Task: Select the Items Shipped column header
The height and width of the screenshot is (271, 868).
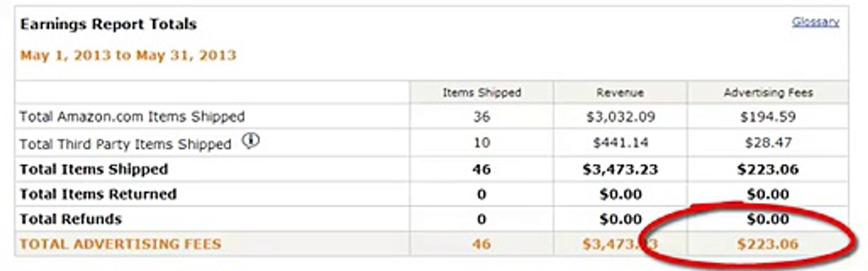Action: tap(481, 93)
